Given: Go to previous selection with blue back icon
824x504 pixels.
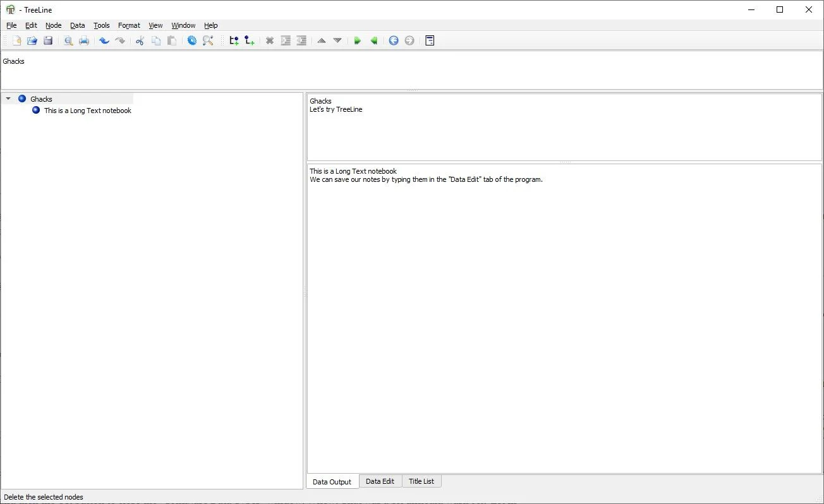Looking at the screenshot, I should tap(394, 40).
